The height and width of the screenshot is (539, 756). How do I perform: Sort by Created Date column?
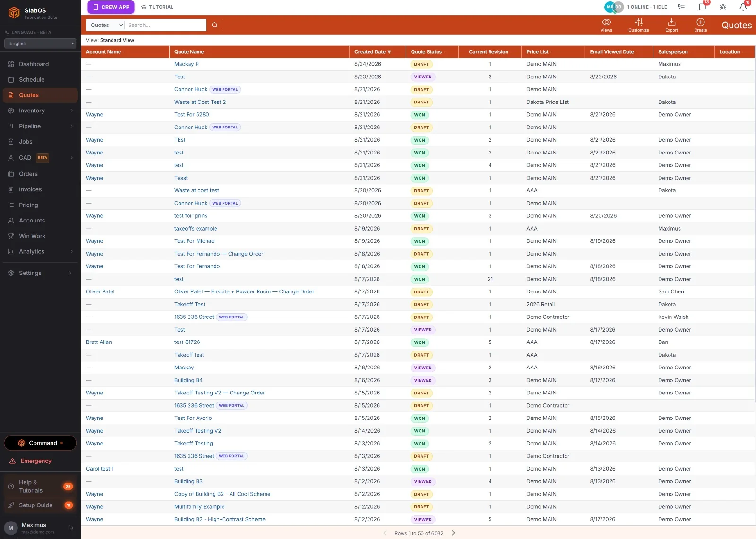(373, 52)
